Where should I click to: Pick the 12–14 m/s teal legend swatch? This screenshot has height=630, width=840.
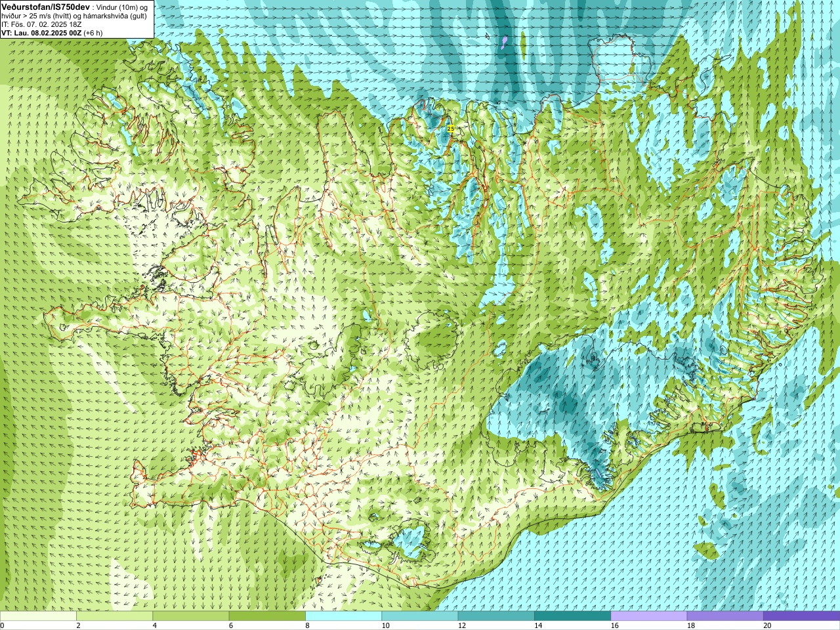(x=496, y=616)
